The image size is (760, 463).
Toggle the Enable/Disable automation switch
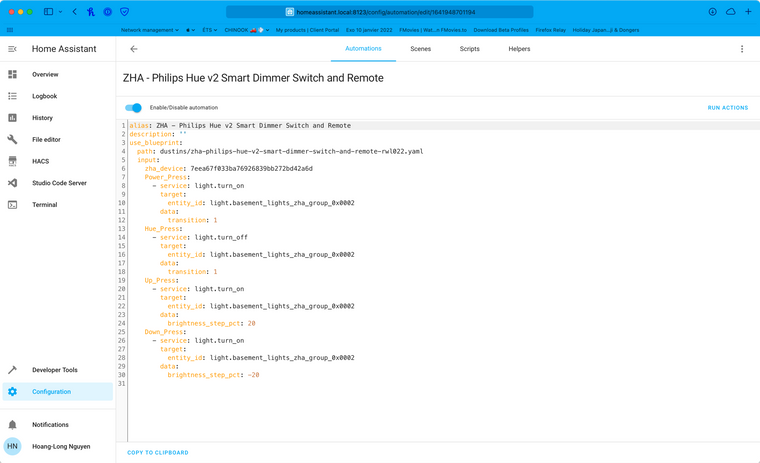134,108
